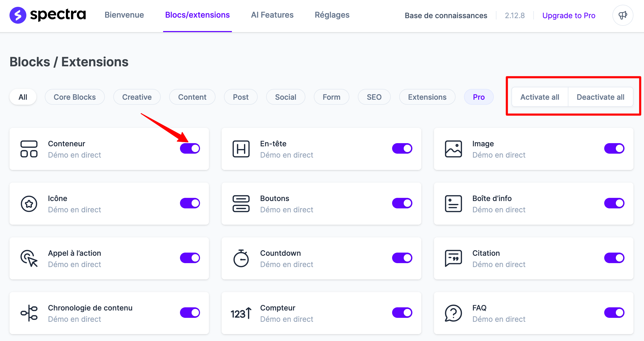Click the Deactivate all button
The image size is (644, 341).
[x=601, y=97]
